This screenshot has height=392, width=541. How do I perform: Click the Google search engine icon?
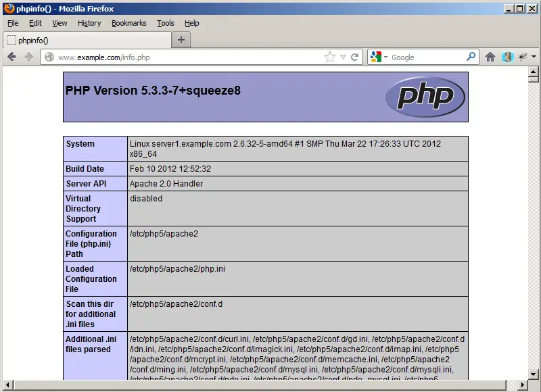[376, 57]
